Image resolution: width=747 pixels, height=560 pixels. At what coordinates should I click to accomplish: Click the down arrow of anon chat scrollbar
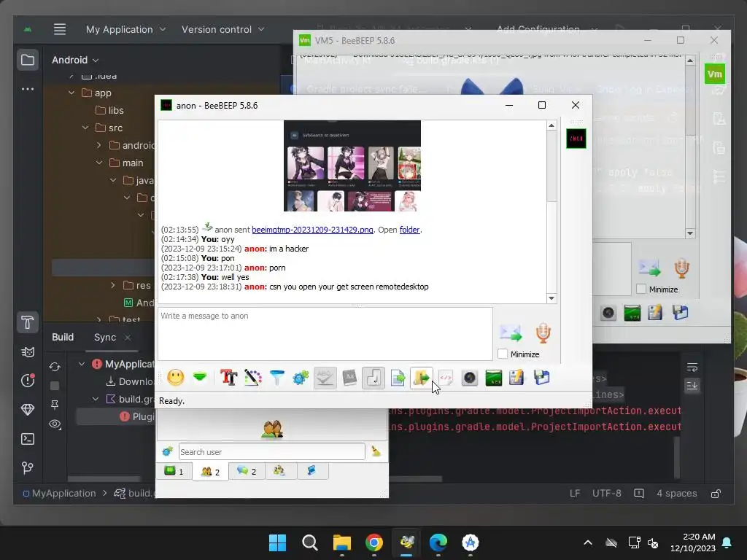pos(551,298)
